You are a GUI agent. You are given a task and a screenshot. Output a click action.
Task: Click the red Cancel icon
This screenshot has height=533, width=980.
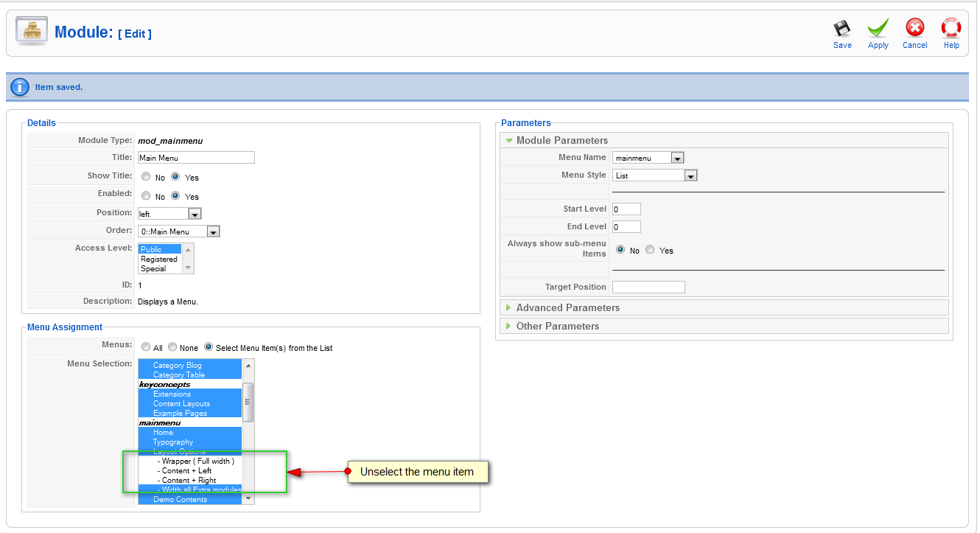(x=914, y=29)
